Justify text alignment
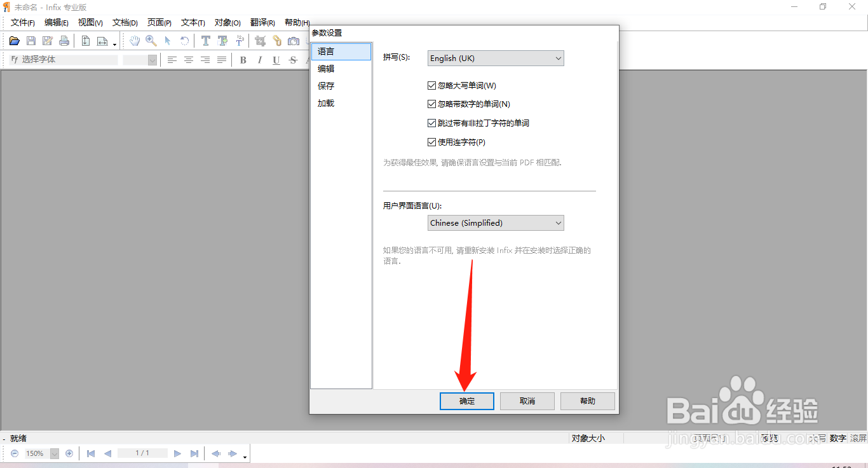The image size is (868, 468). point(222,60)
